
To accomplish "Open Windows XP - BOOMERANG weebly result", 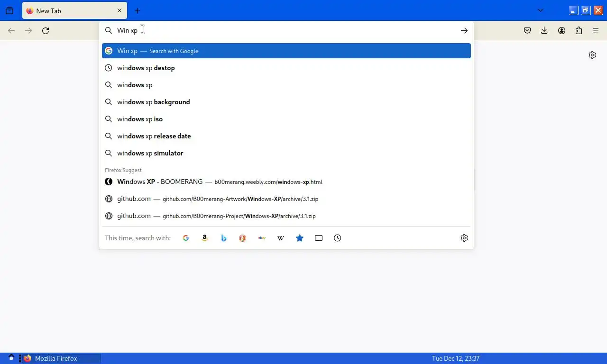I will point(286,182).
